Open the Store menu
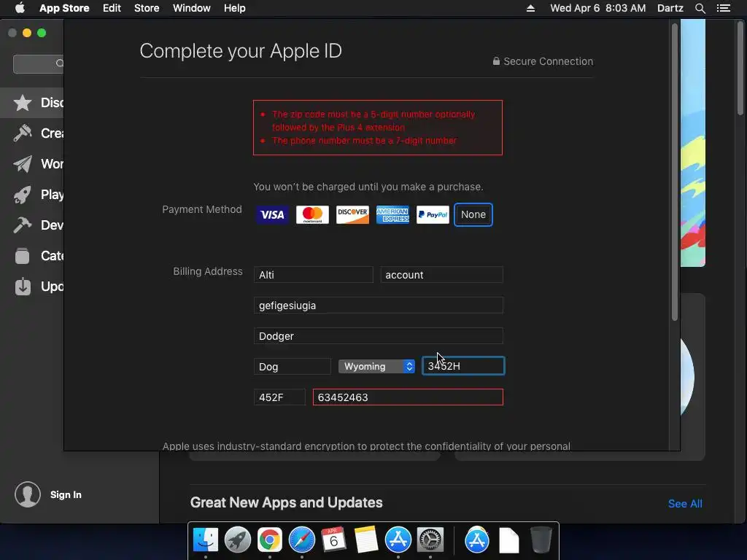 (x=147, y=8)
